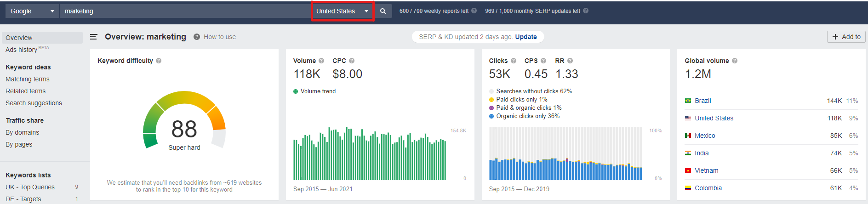Click the Volume info icon
868x204 pixels.
pos(321,61)
